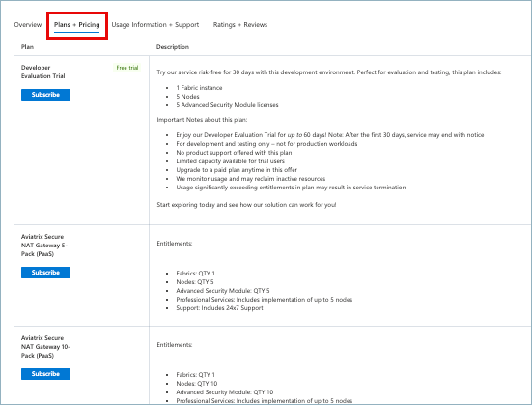Viewport: 532px width, 405px height.
Task: Click 'We monitor usage' bullet text
Action: [x=250, y=179]
